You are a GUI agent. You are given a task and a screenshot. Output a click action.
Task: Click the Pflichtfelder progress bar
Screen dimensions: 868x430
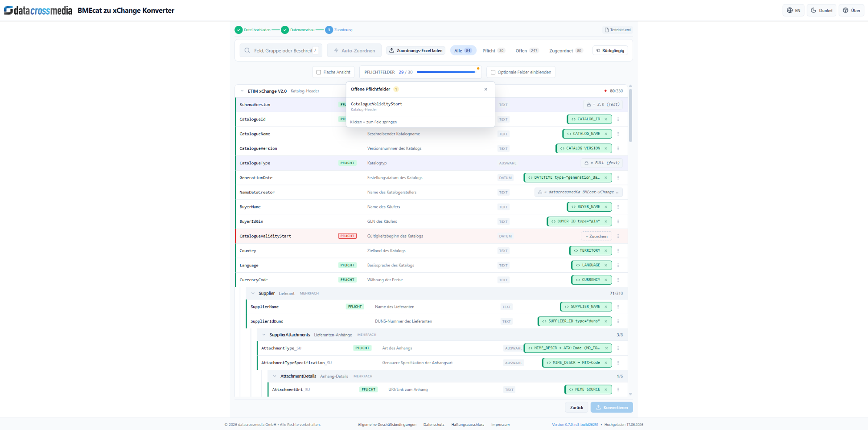tap(446, 72)
